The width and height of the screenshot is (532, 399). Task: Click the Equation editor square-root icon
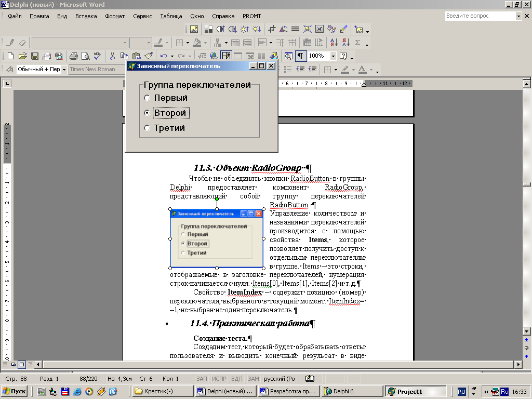coord(202,56)
